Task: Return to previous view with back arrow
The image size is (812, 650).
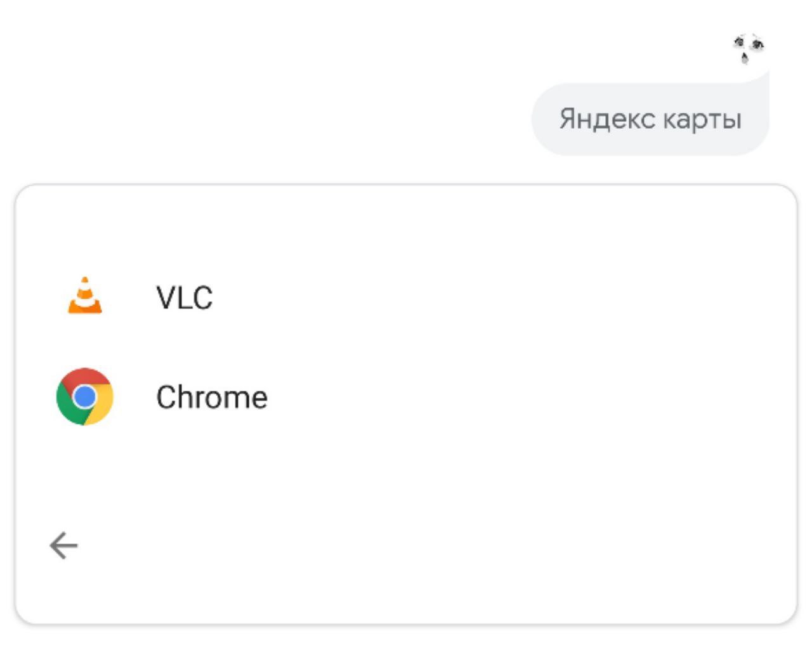Action: (x=63, y=545)
